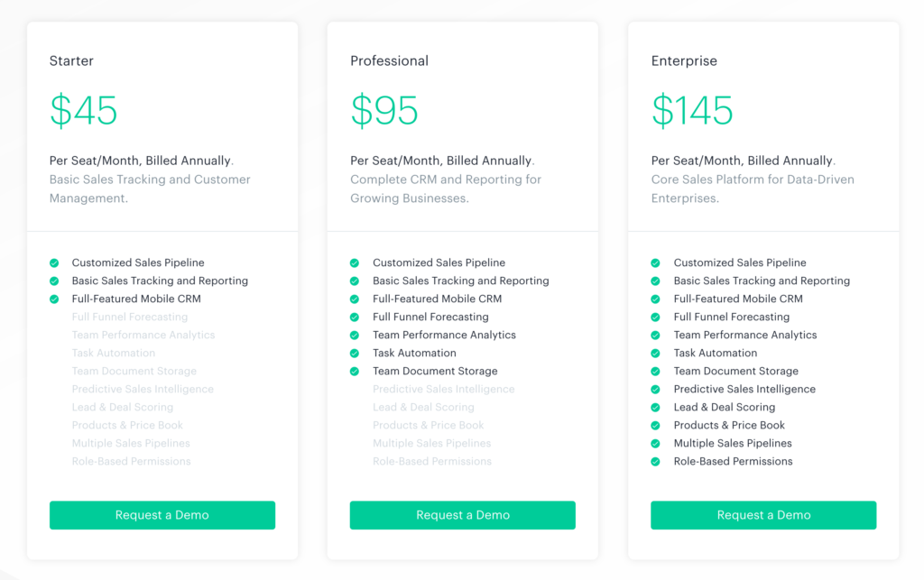
Task: Click greyed-out Multiple Sales Pipelines in Professional
Action: pyautogui.click(x=432, y=444)
